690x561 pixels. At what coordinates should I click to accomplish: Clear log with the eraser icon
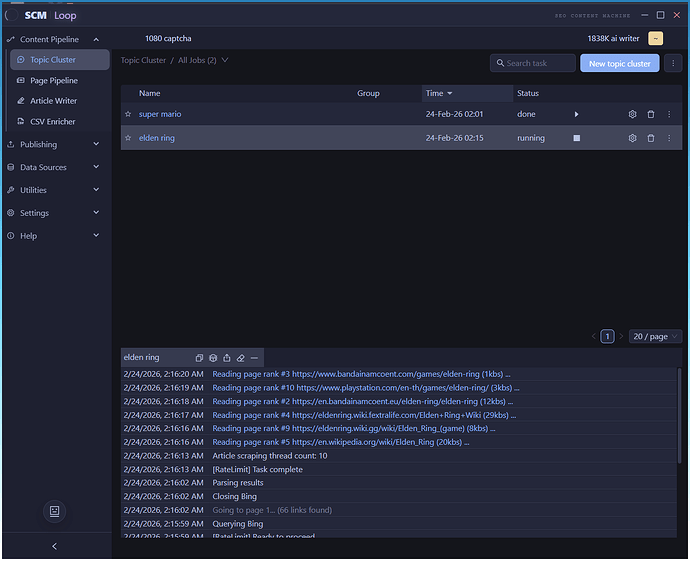point(241,357)
